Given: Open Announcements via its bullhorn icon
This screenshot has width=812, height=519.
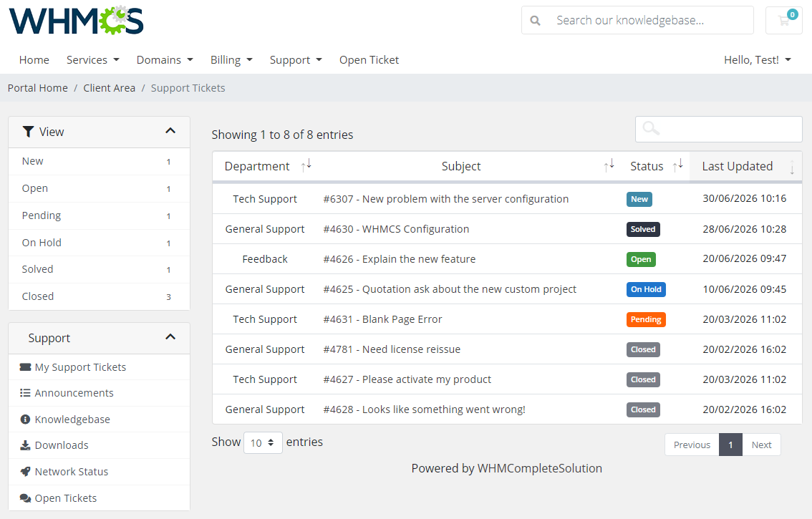Looking at the screenshot, I should point(24,393).
